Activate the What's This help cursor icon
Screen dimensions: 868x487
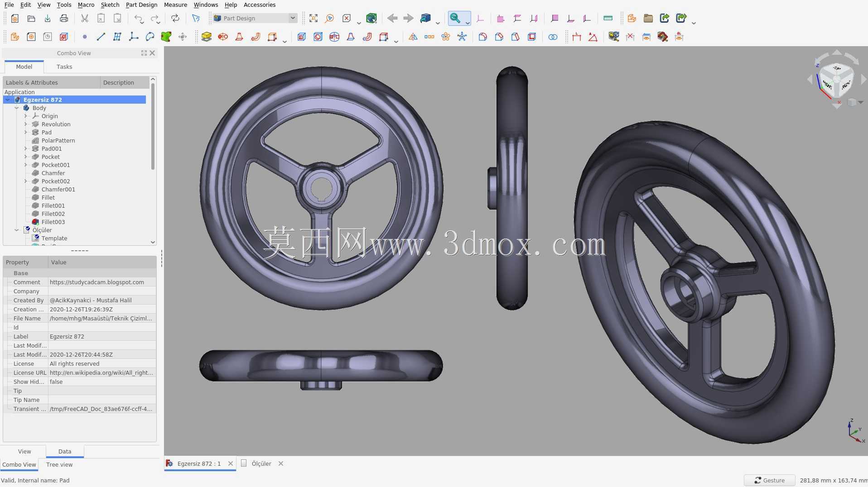[196, 18]
